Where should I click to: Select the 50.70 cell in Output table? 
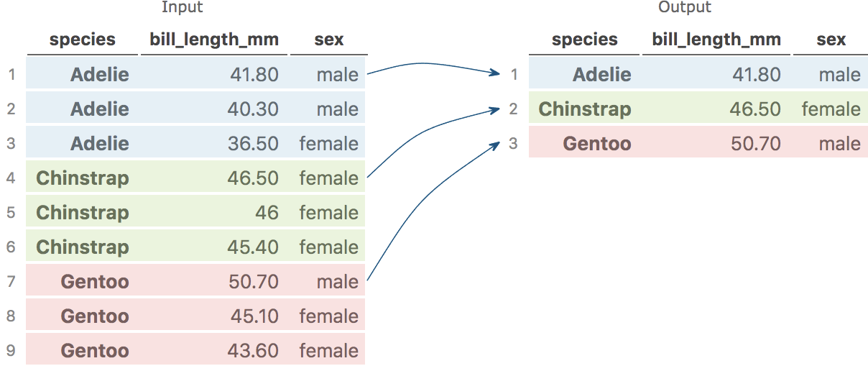(755, 144)
